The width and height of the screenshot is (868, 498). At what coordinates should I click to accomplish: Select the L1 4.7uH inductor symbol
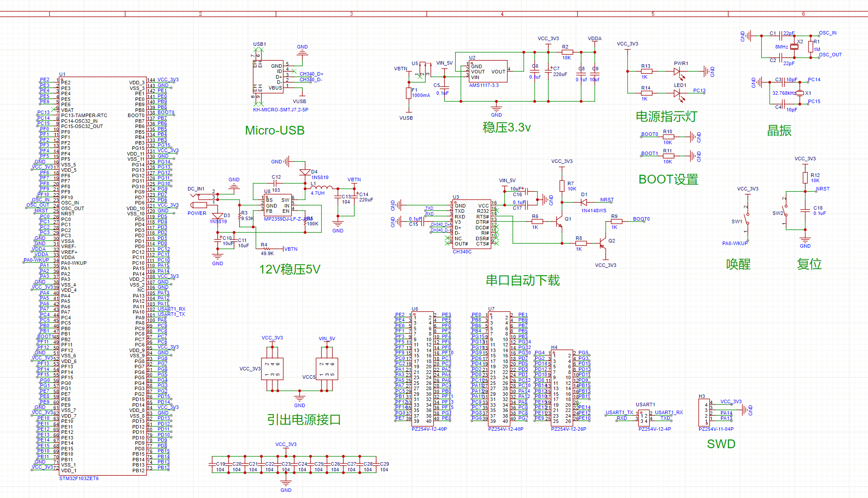321,187
